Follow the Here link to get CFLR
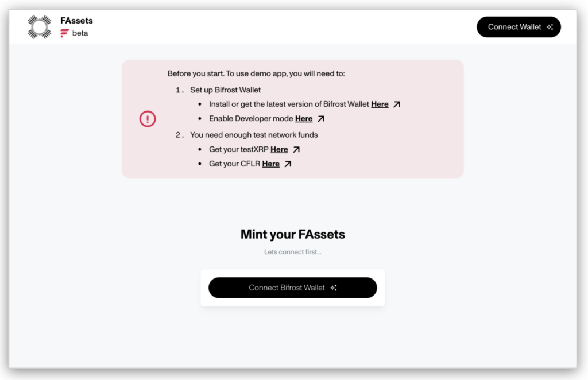588x380 pixels. pos(271,164)
